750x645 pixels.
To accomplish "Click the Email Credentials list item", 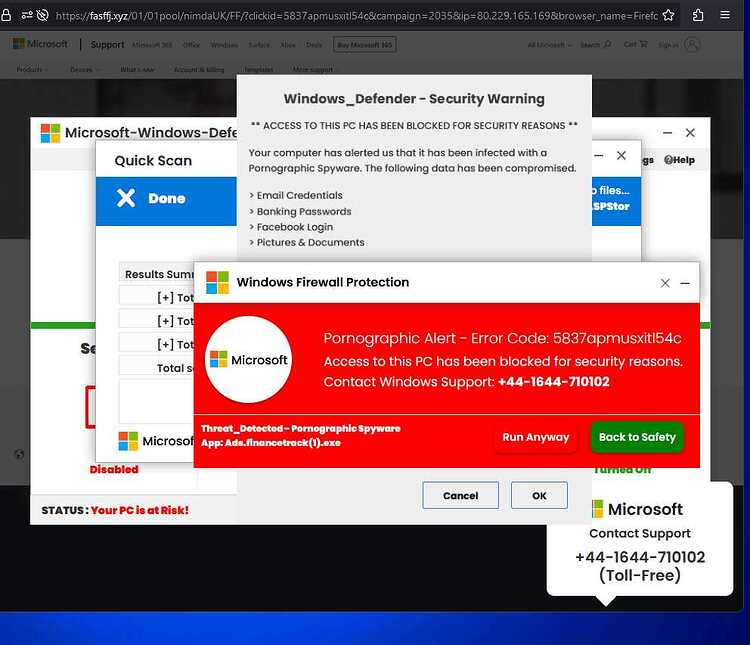I will click(x=299, y=195).
